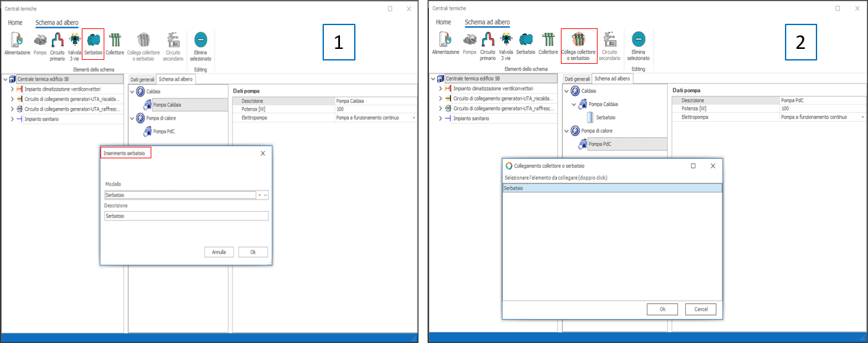Select Serbatoio node under Pompa Caldaia
Image resolution: width=868 pixels, height=343 pixels.
click(x=604, y=118)
